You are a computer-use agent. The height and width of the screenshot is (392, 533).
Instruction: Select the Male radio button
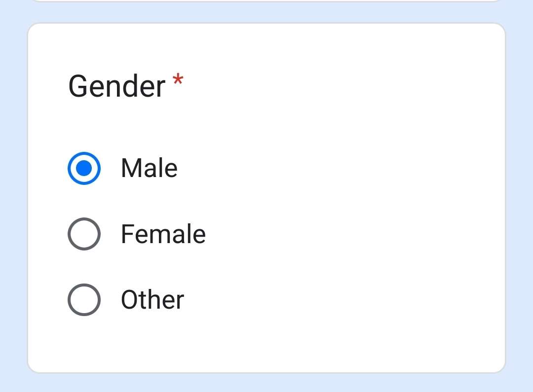click(x=84, y=168)
